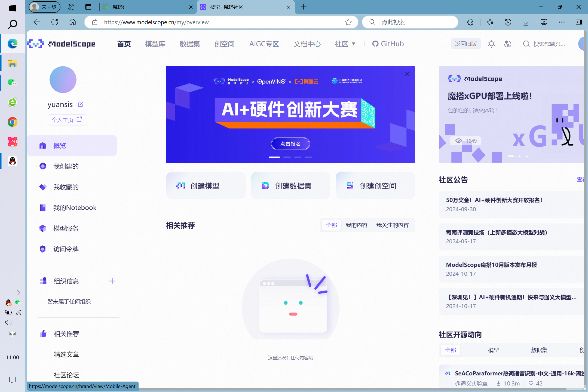Switch 相关推荐 filter to 我关注的内容
588x392 pixels.
(x=393, y=225)
